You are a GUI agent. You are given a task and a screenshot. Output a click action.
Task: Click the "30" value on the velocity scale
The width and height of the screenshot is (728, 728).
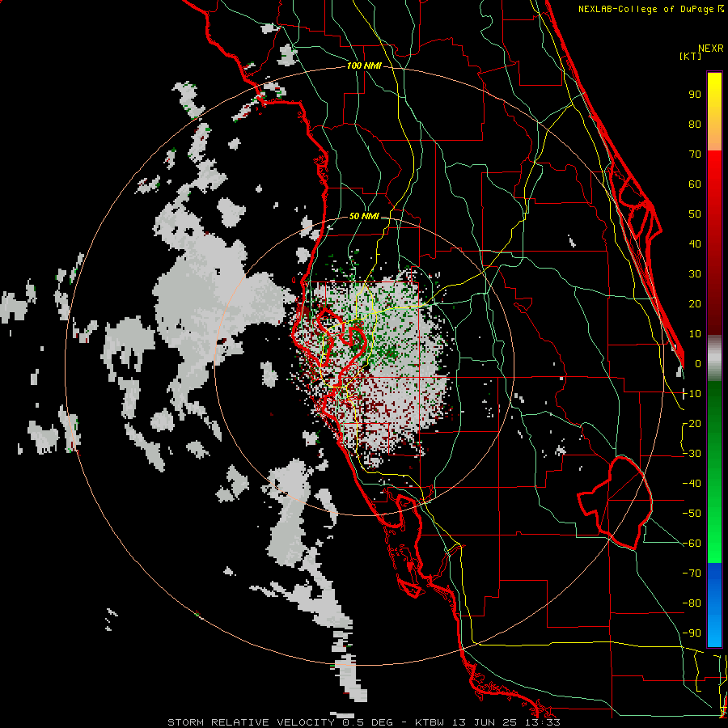[x=695, y=274]
